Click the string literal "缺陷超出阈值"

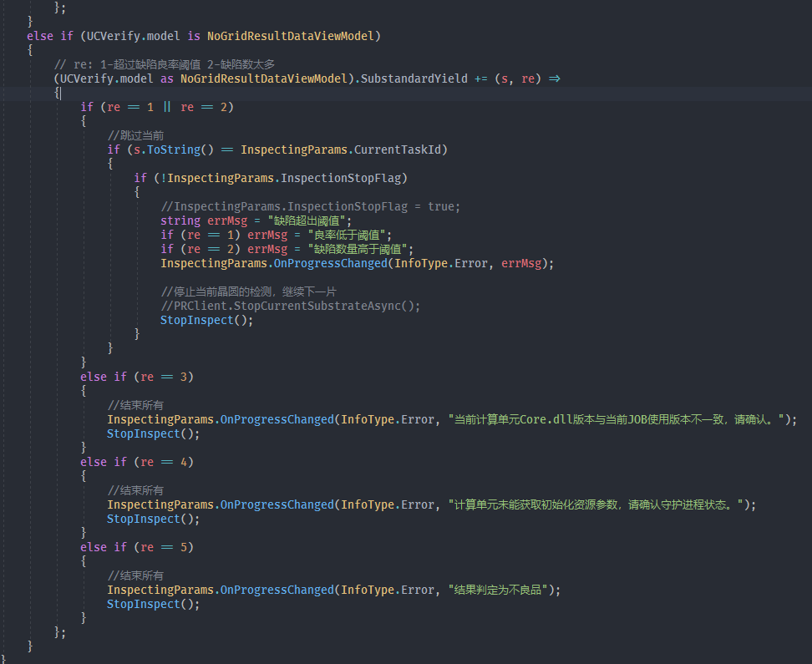coord(307,220)
